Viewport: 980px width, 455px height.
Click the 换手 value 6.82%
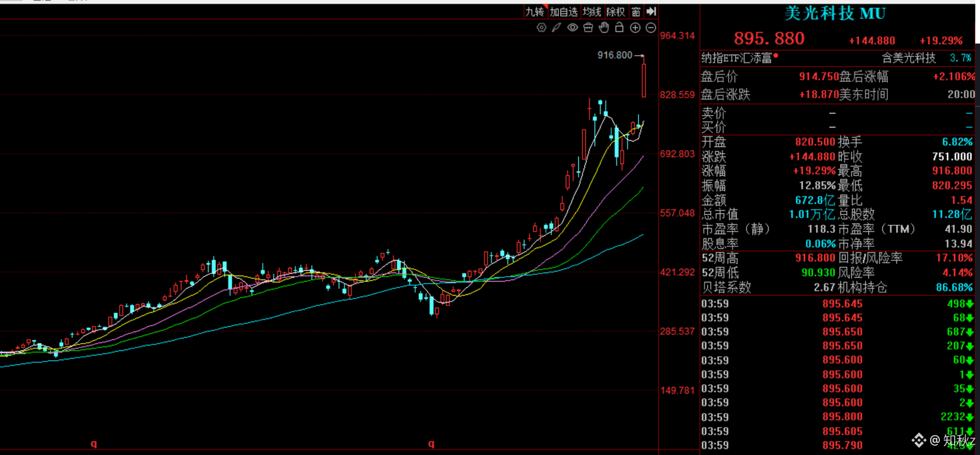[x=957, y=142]
